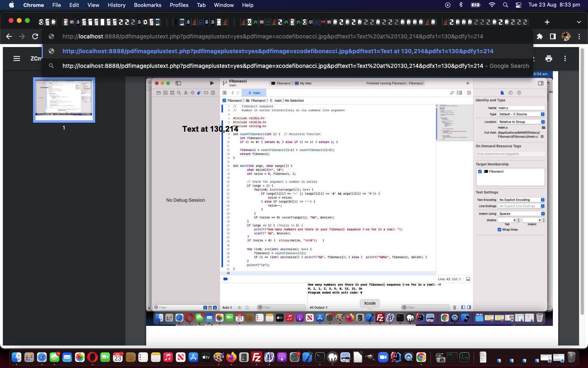Open Mail from the Dock
This screenshot has width=588, height=368.
tap(67, 357)
